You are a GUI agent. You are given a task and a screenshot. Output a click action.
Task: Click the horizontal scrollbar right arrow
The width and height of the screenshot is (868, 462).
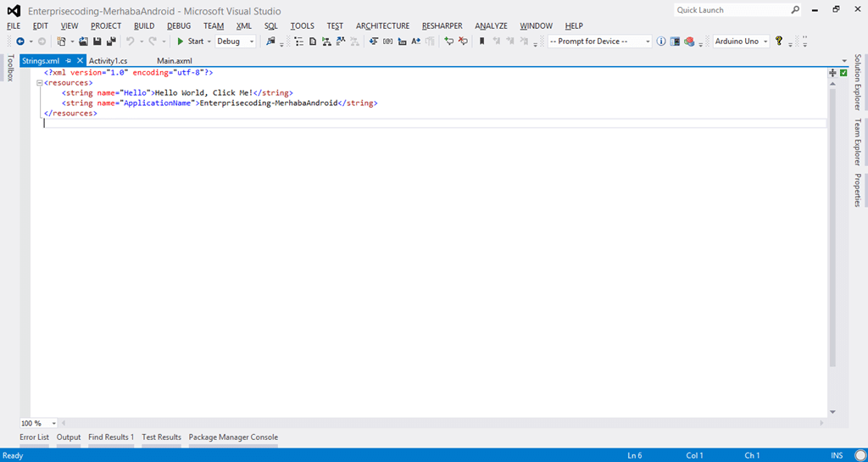[x=821, y=423]
